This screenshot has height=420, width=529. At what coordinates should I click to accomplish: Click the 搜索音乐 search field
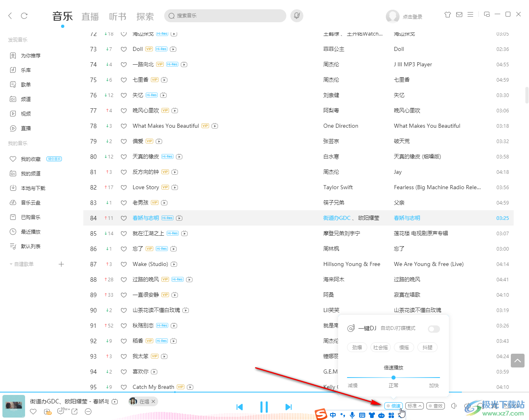click(x=225, y=16)
